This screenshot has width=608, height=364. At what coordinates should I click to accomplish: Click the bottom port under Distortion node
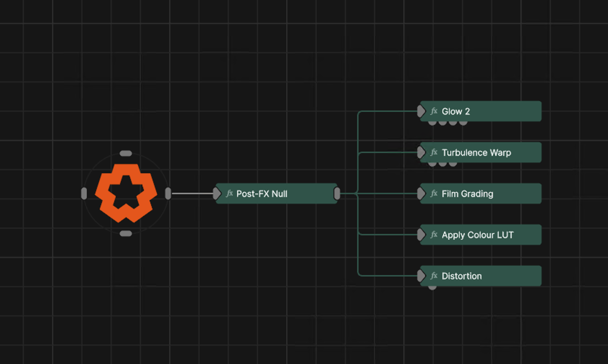[x=432, y=287]
